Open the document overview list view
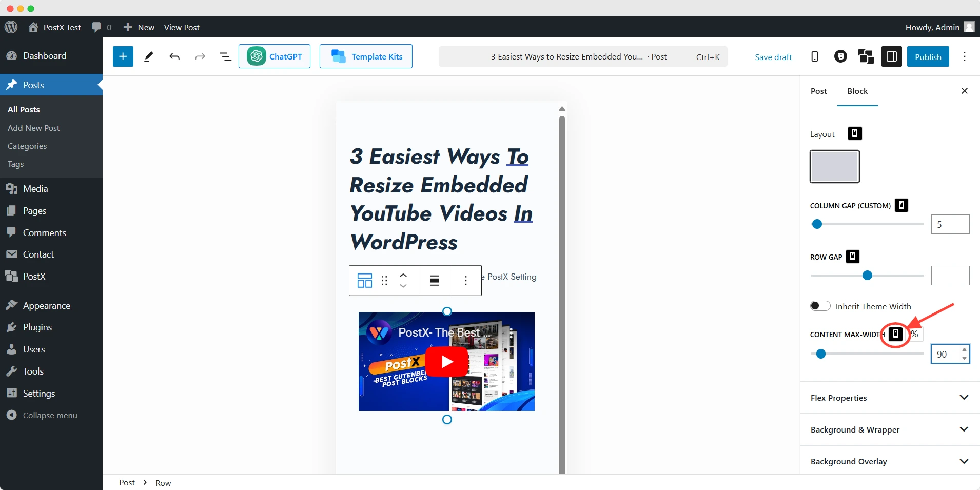The width and height of the screenshot is (980, 490). tap(226, 56)
